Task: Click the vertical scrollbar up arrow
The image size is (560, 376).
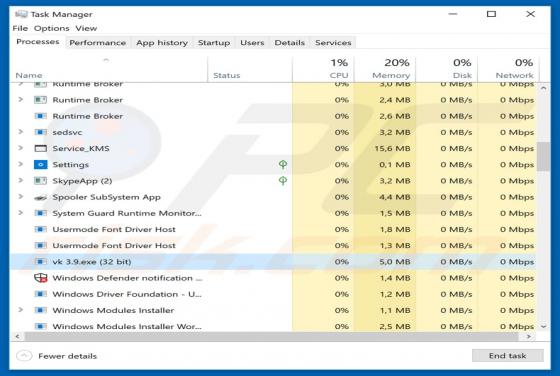Action: [x=544, y=87]
